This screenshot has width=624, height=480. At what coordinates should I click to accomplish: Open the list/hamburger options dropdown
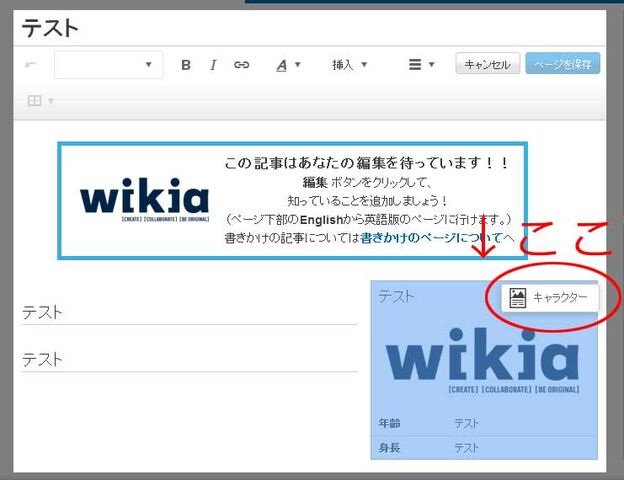coord(421,64)
